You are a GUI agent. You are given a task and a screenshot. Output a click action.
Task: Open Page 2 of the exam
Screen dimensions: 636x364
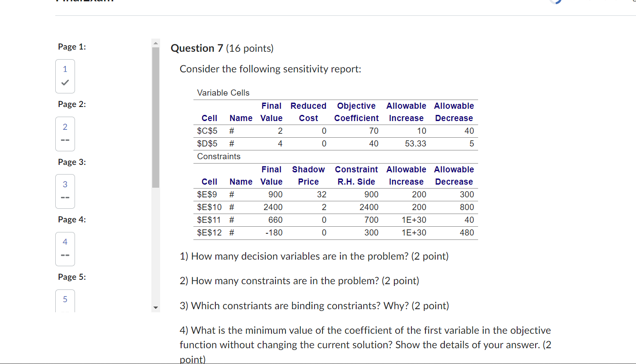click(65, 134)
